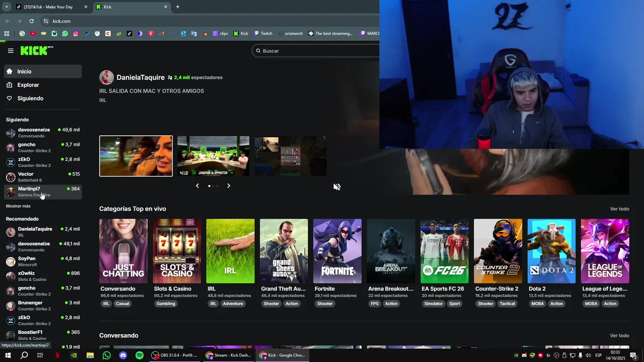Open Netflix from the taskbar
644x362 pixels.
pos(57,355)
